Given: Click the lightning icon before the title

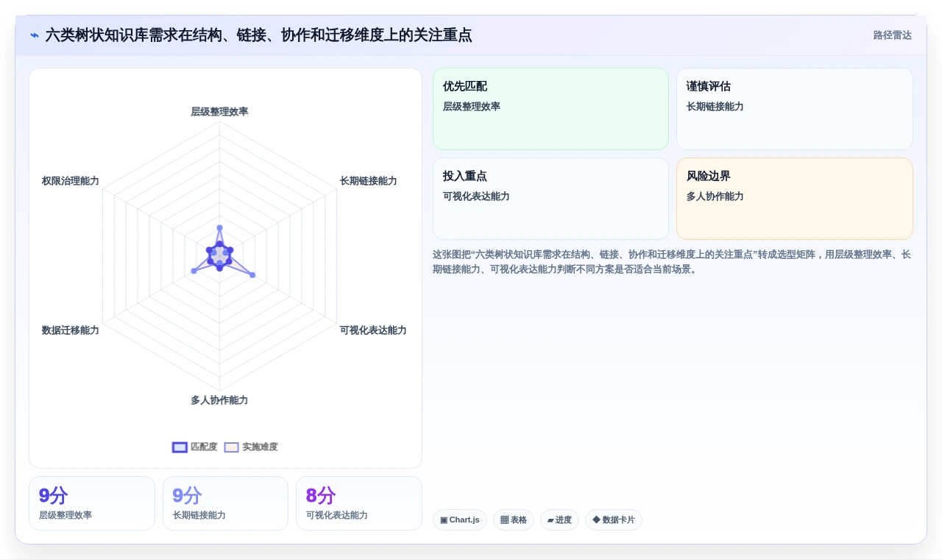Looking at the screenshot, I should [x=35, y=35].
